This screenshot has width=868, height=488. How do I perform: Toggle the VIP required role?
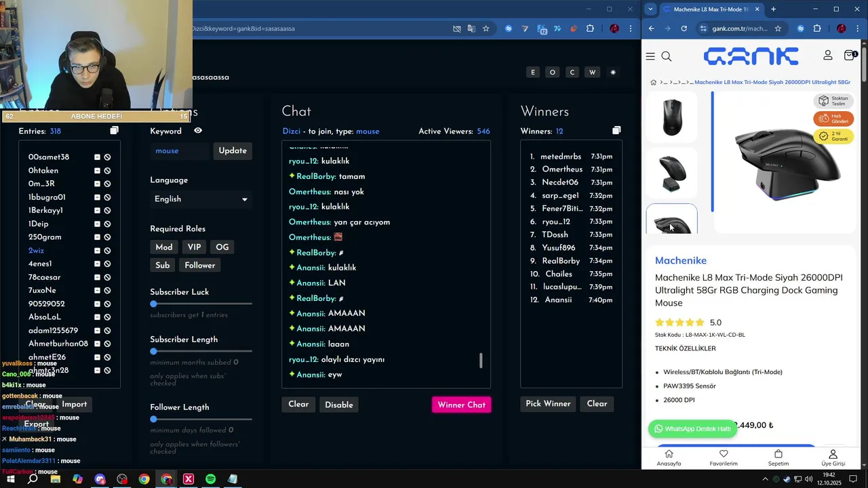tap(194, 247)
